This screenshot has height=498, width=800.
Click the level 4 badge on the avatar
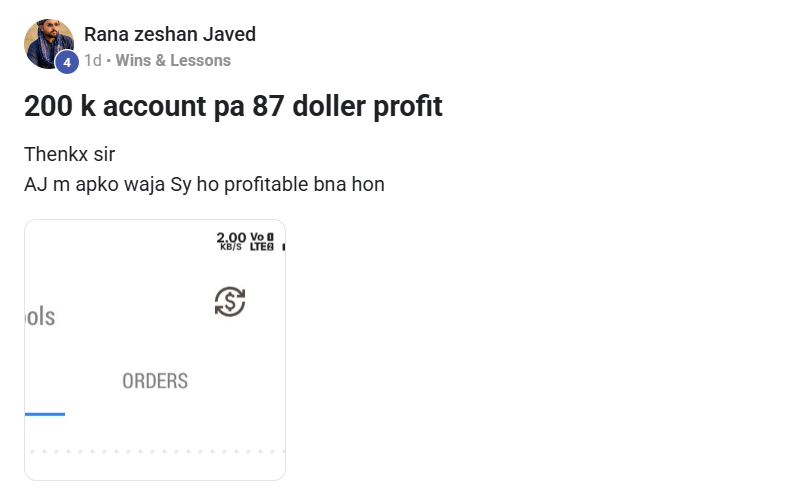pos(66,62)
